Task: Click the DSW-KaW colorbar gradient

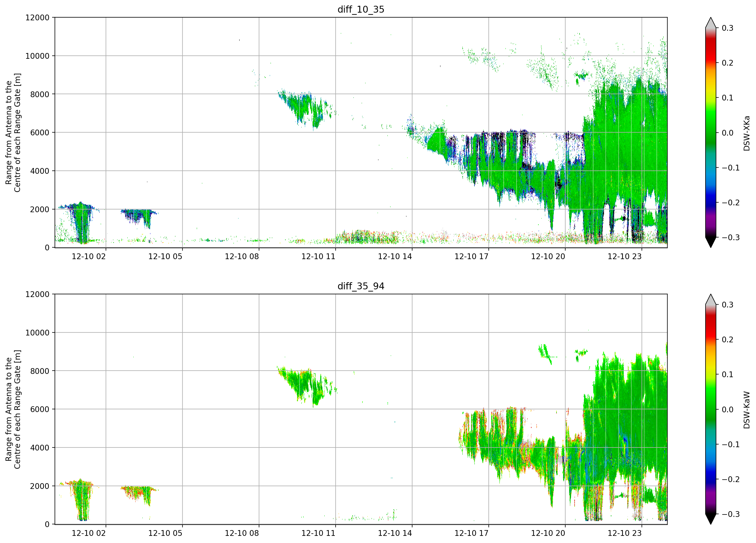Action: point(711,409)
